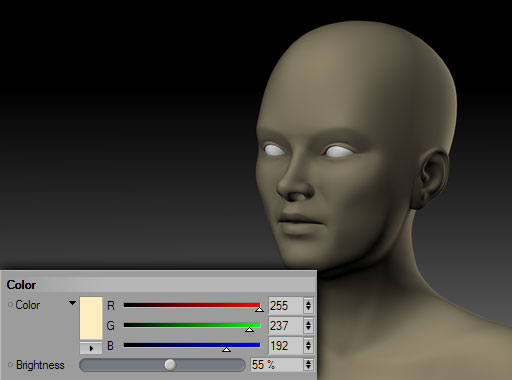Click the Color section header
The width and height of the screenshot is (512, 380).
(x=158, y=285)
